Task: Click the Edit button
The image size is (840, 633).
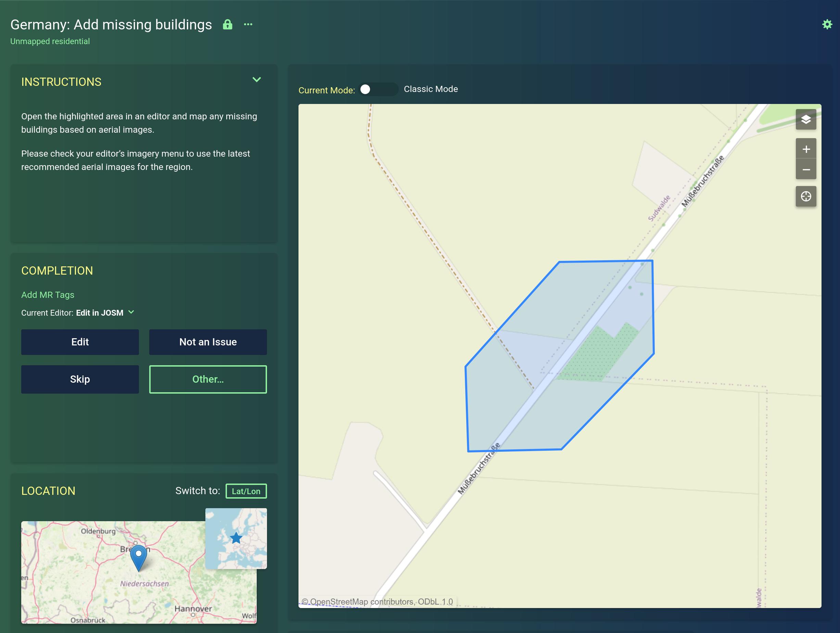Action: (80, 342)
